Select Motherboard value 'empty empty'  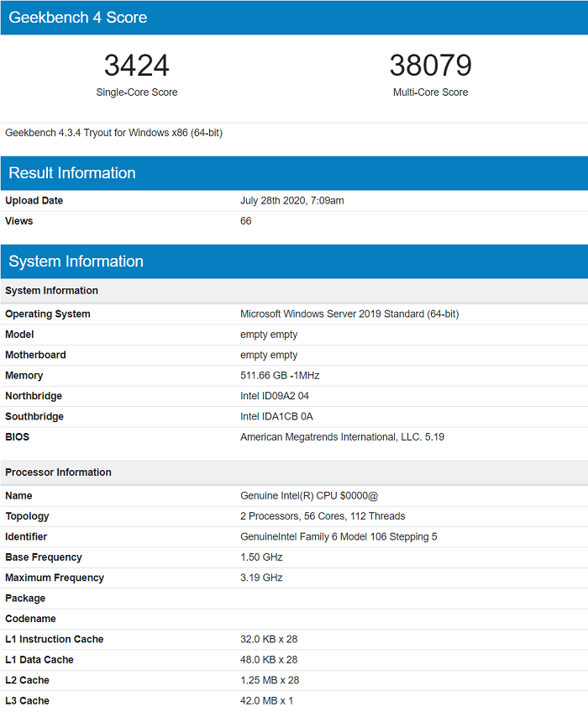click(269, 356)
